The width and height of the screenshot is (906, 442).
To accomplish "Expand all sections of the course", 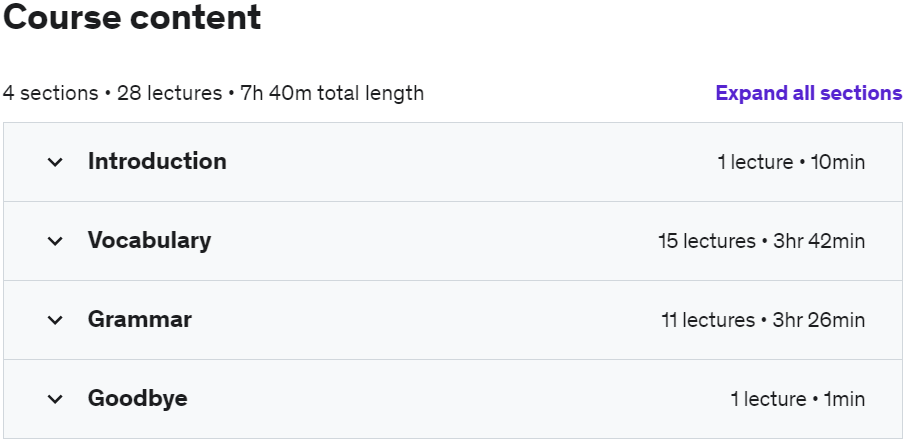I will tap(808, 93).
